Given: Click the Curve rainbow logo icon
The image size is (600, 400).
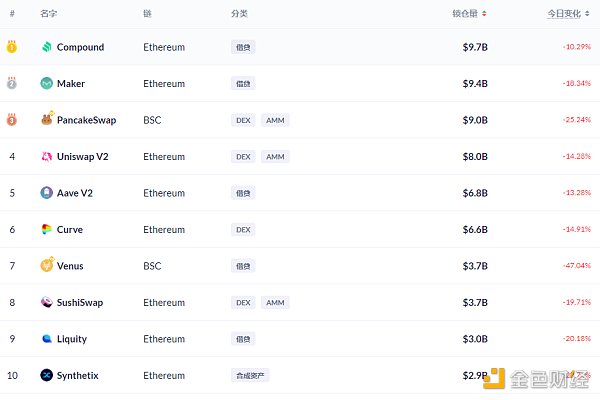Looking at the screenshot, I should 47,230.
